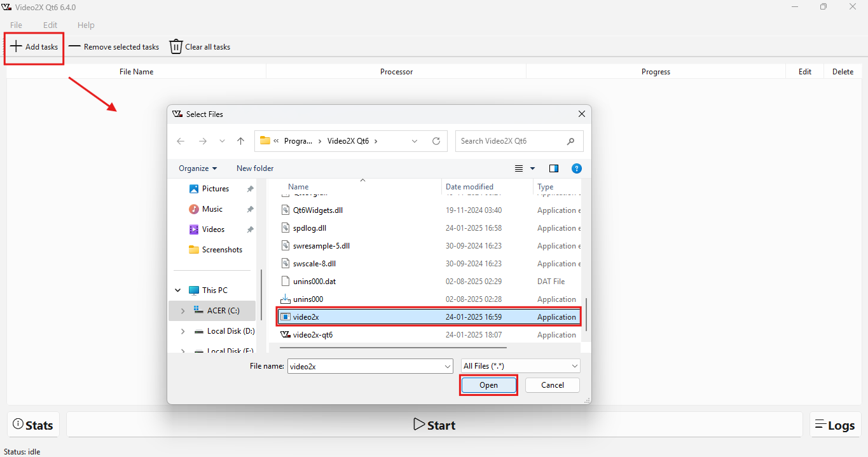Select Videos in navigation pane

click(213, 229)
